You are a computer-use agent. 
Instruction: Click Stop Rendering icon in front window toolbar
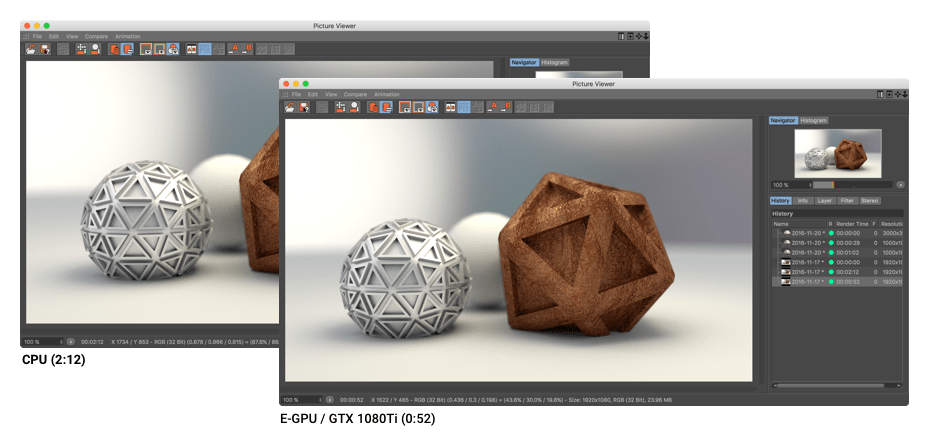click(322, 107)
